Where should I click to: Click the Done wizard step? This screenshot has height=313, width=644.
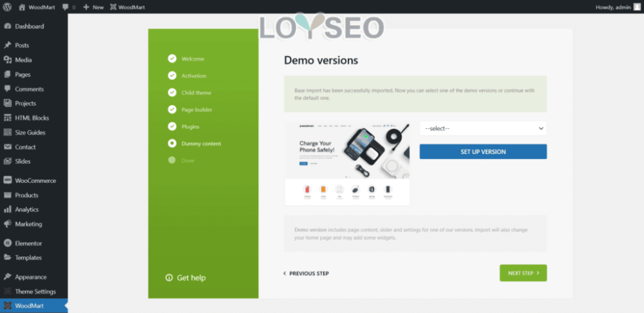tap(187, 160)
